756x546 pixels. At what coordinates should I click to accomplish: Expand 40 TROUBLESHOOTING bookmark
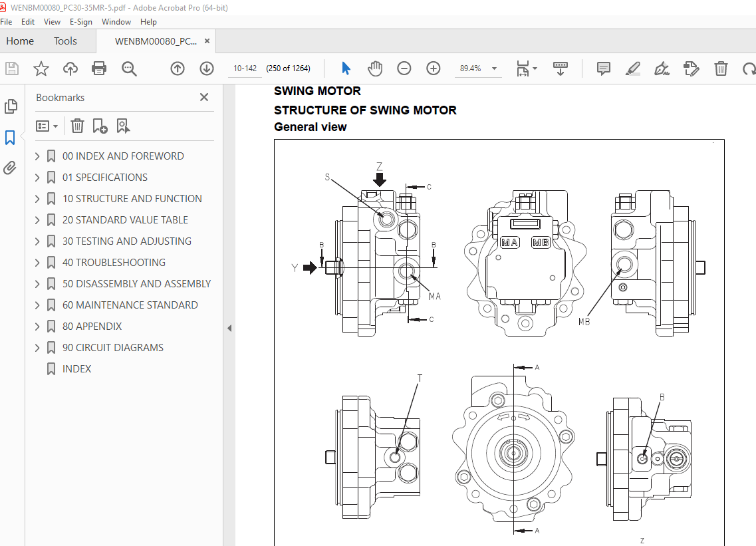[37, 263]
